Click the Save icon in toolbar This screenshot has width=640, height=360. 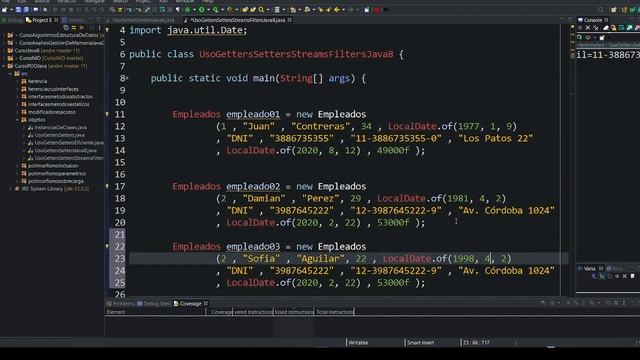pos(18,10)
